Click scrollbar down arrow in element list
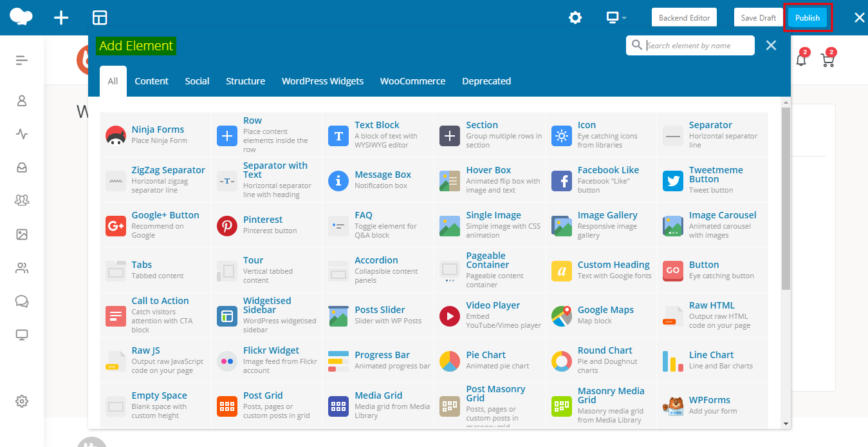This screenshot has width=868, height=447. pyautogui.click(x=785, y=423)
